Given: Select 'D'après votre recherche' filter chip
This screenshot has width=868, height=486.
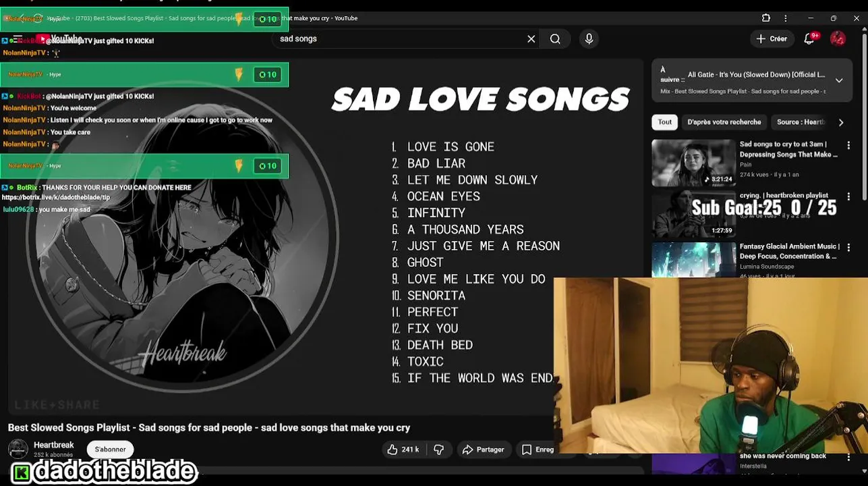Looking at the screenshot, I should (x=724, y=122).
